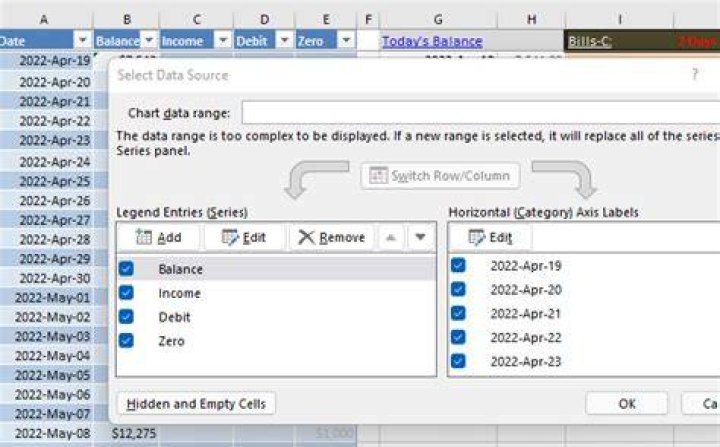
Task: Uncheck the Debit series checkbox
Action: point(126,317)
